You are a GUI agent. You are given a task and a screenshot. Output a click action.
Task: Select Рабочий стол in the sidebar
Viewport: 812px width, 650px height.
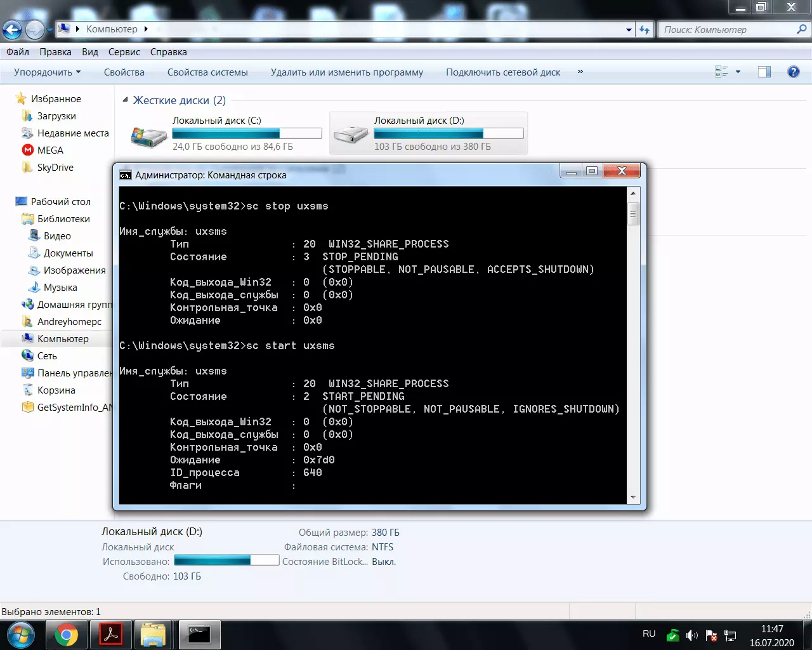[x=53, y=202]
